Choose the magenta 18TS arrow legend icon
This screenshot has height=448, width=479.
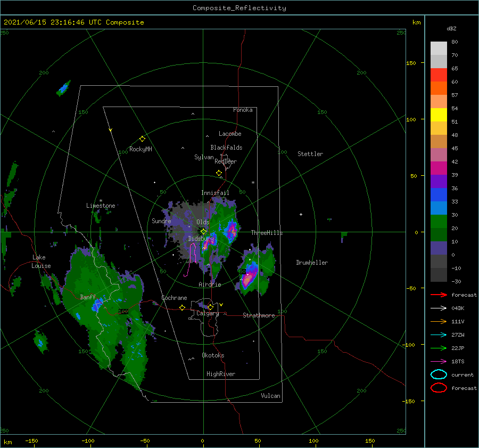coord(439,362)
